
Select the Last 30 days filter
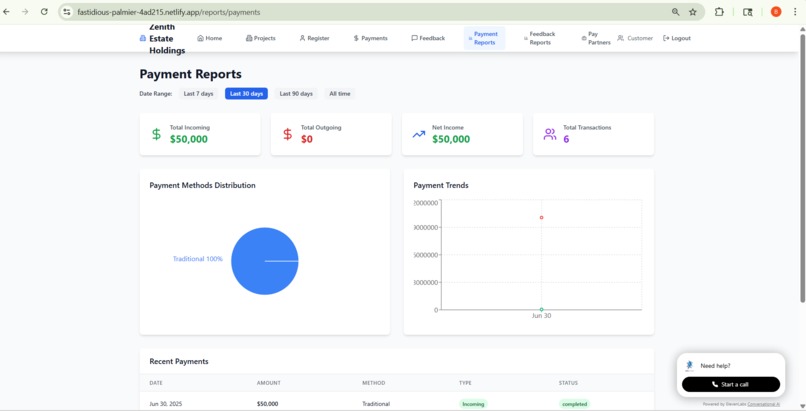[x=246, y=94]
